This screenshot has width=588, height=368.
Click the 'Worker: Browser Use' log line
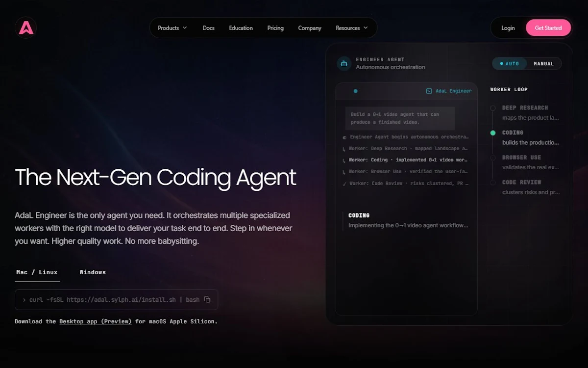(x=406, y=171)
